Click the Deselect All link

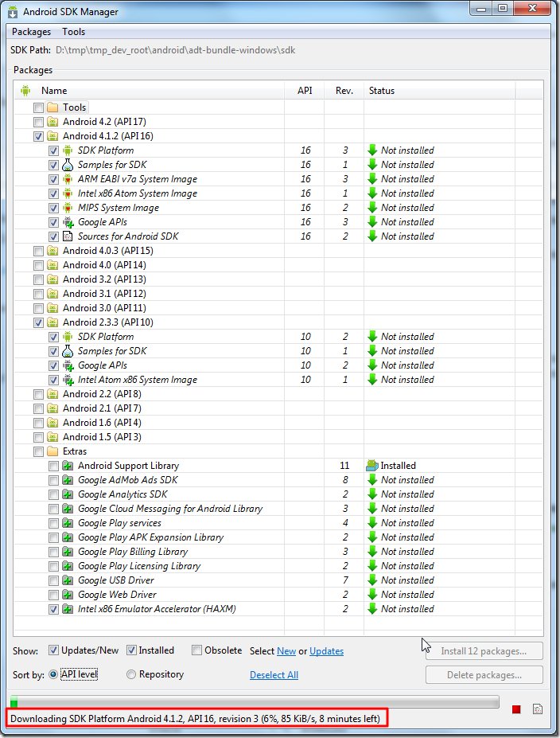[x=274, y=675]
